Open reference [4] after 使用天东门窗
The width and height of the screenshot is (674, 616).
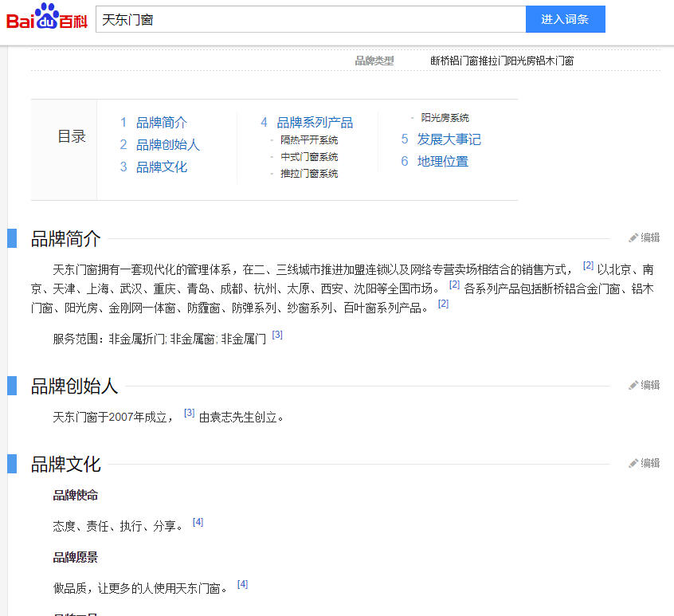click(x=242, y=585)
